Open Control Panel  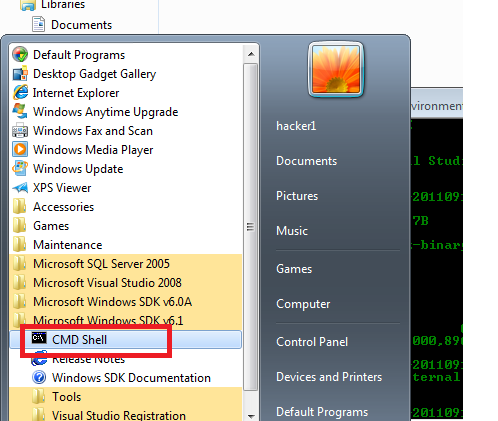[x=312, y=342]
